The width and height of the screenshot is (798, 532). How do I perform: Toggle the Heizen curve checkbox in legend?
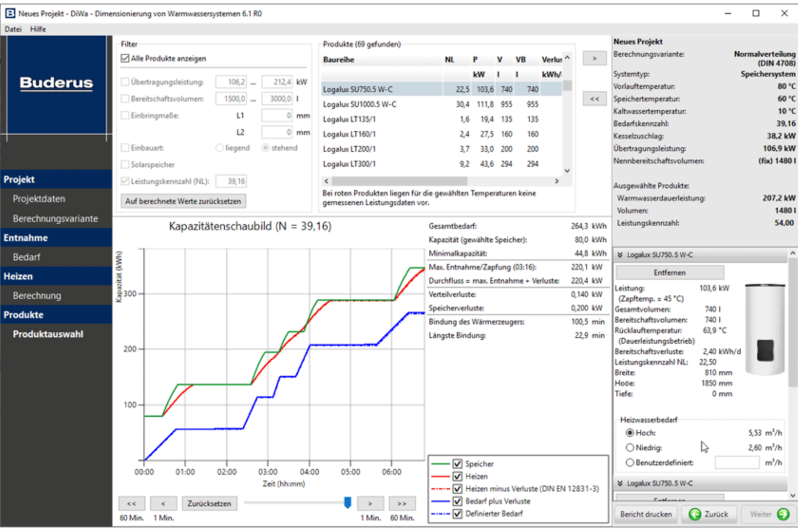point(457,476)
